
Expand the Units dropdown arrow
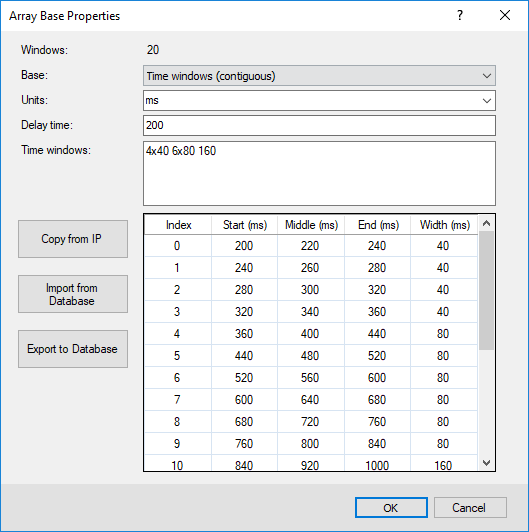487,101
